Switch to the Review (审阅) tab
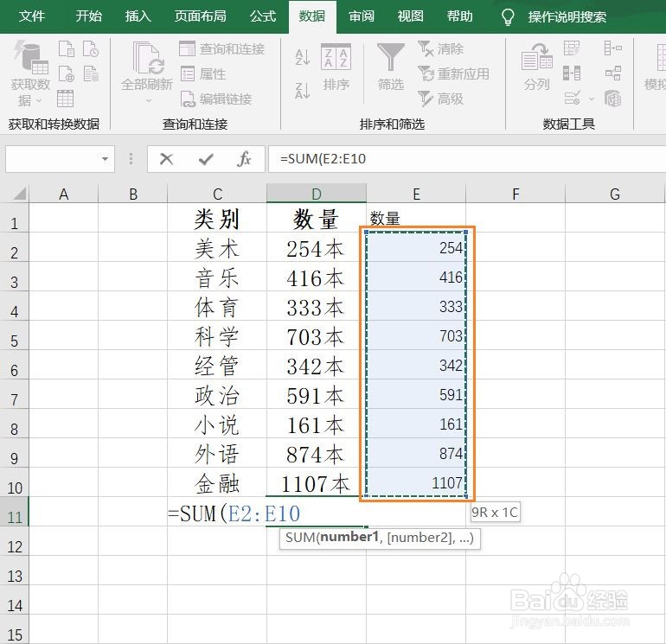 (362, 16)
